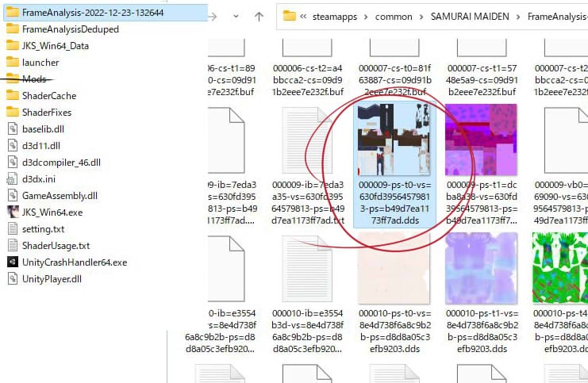Click the d3d11.dll file icon

[13, 145]
